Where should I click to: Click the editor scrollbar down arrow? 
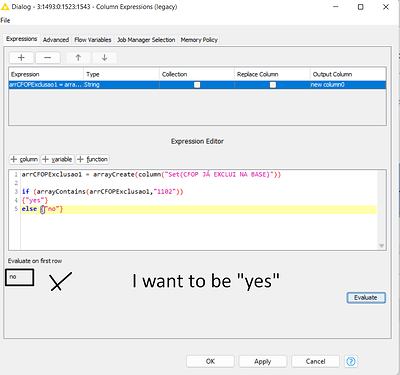(382, 246)
